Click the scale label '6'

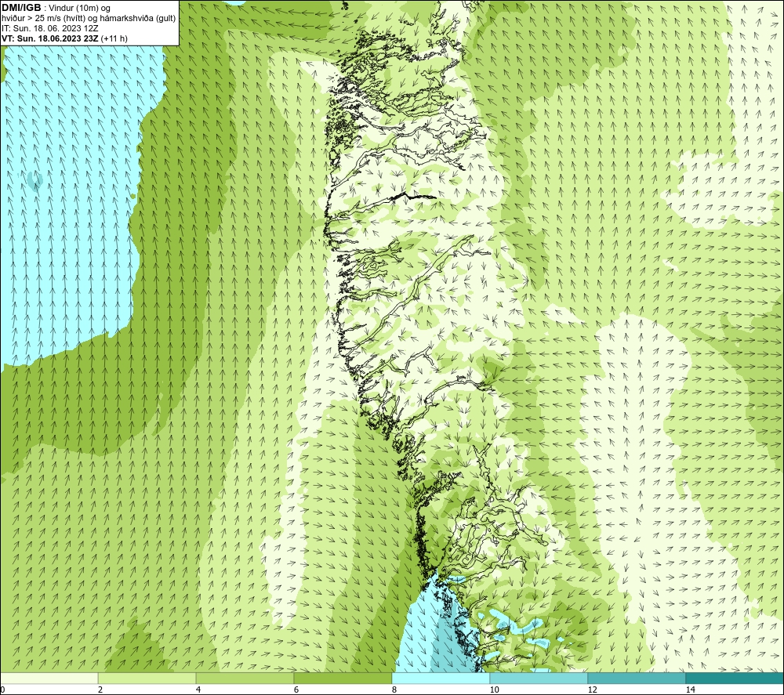point(296,690)
